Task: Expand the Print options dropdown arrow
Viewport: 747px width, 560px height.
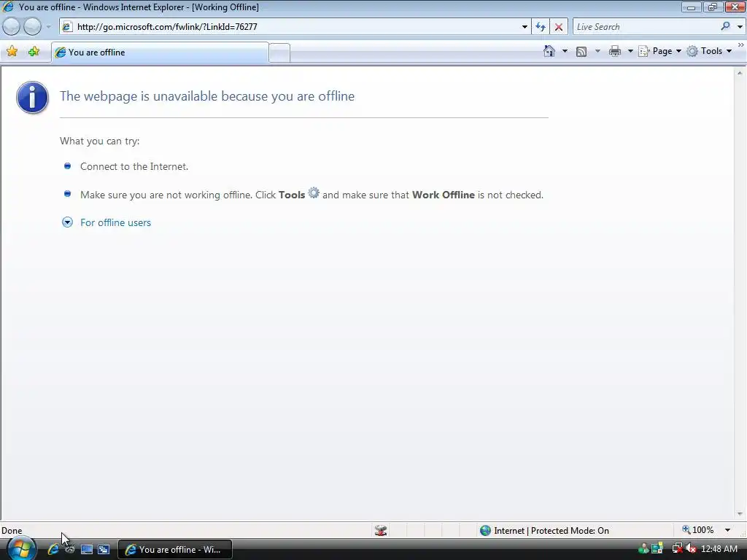Action: (630, 51)
